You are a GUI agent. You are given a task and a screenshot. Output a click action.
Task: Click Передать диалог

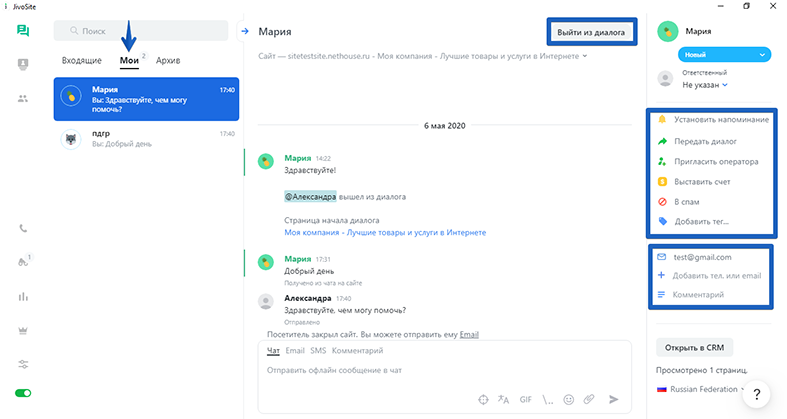[697, 142]
